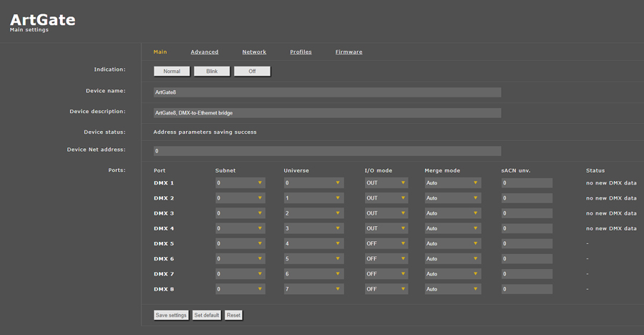Set indication to Normal
Viewport: 644px width, 335px height.
coord(172,71)
